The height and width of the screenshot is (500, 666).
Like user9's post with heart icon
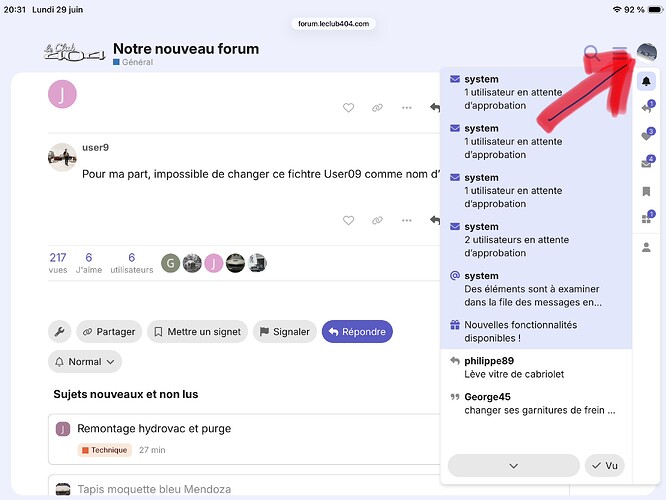tap(348, 220)
